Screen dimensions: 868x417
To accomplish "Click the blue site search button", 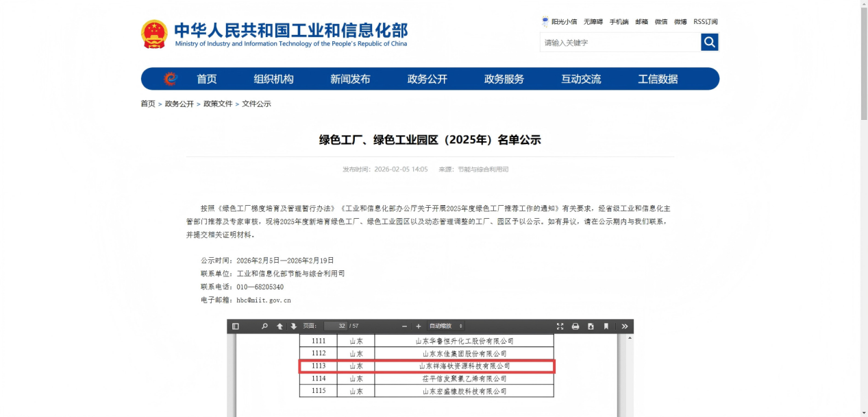I will [709, 43].
